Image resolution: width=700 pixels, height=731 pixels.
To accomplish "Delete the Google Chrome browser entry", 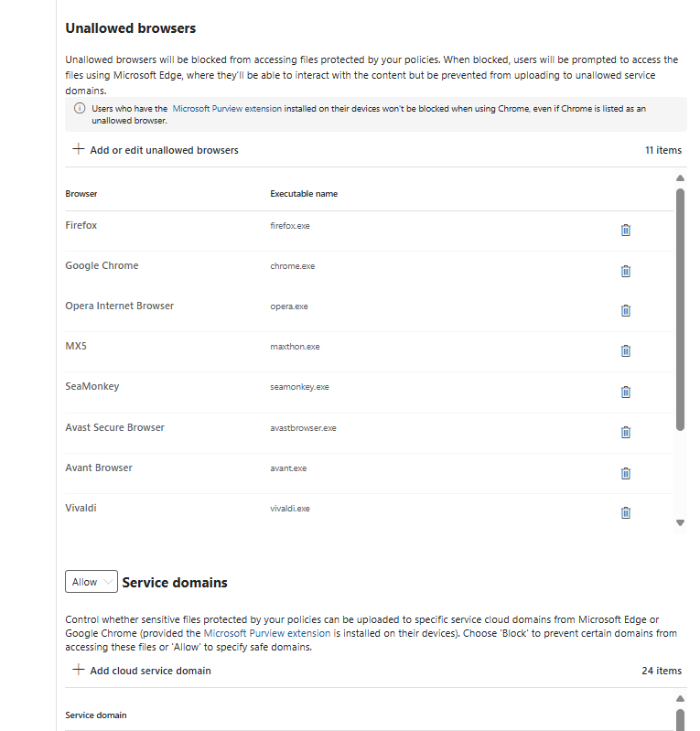I will pos(626,271).
